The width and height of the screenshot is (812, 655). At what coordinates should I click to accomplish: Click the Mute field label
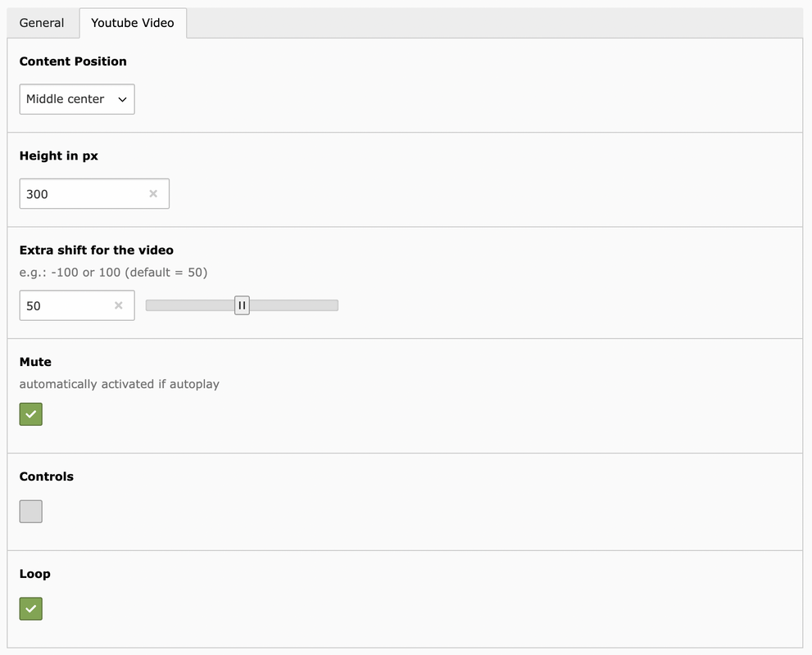[35, 362]
